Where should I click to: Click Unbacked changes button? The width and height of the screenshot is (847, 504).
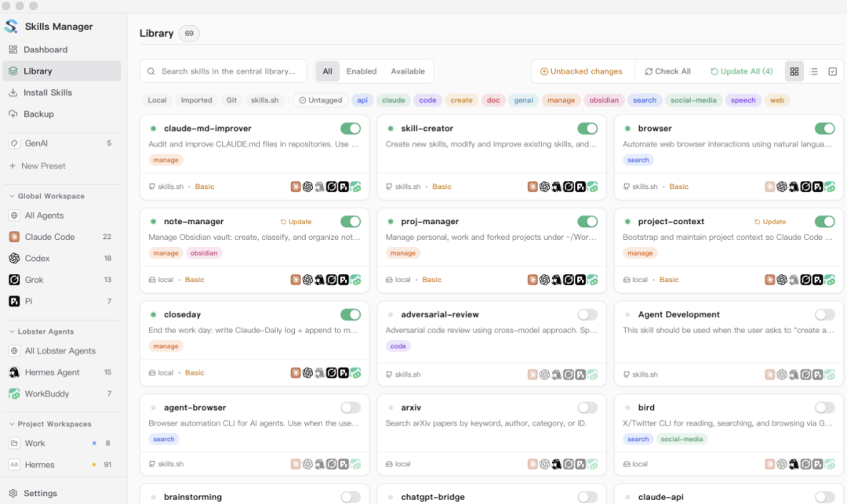(581, 71)
